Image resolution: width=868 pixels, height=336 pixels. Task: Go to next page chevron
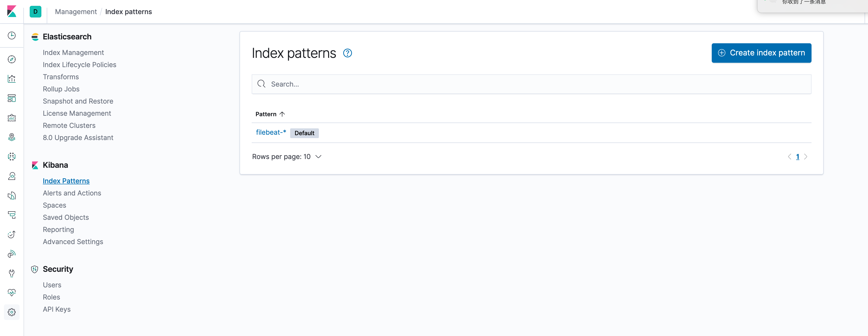coord(806,157)
